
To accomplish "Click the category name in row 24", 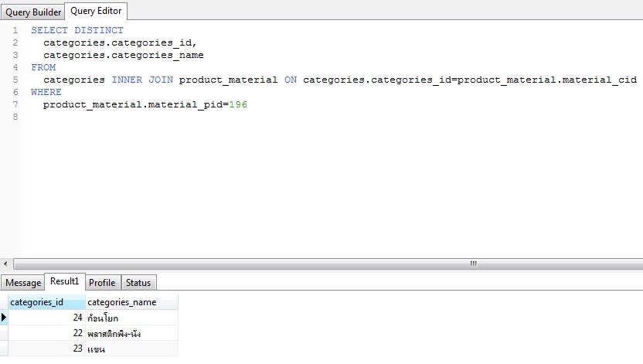I will [131, 318].
